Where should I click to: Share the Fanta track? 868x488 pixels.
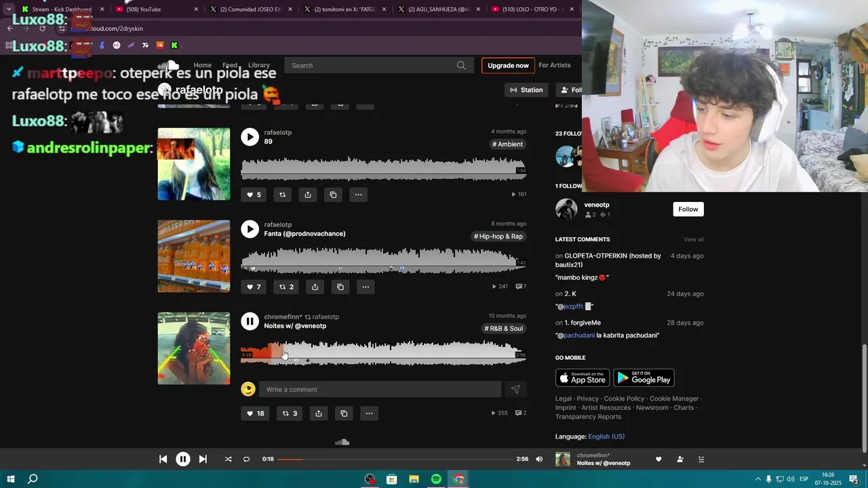click(315, 287)
